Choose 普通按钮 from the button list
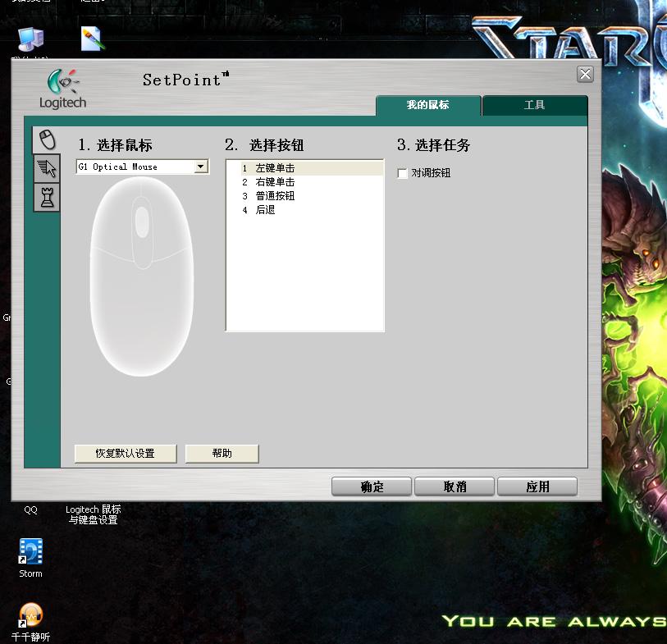667x644 pixels. point(275,196)
